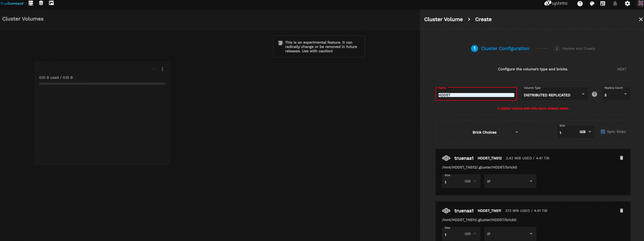The width and height of the screenshot is (644, 241).
Task: Open the user avatar menu
Action: point(640,3)
